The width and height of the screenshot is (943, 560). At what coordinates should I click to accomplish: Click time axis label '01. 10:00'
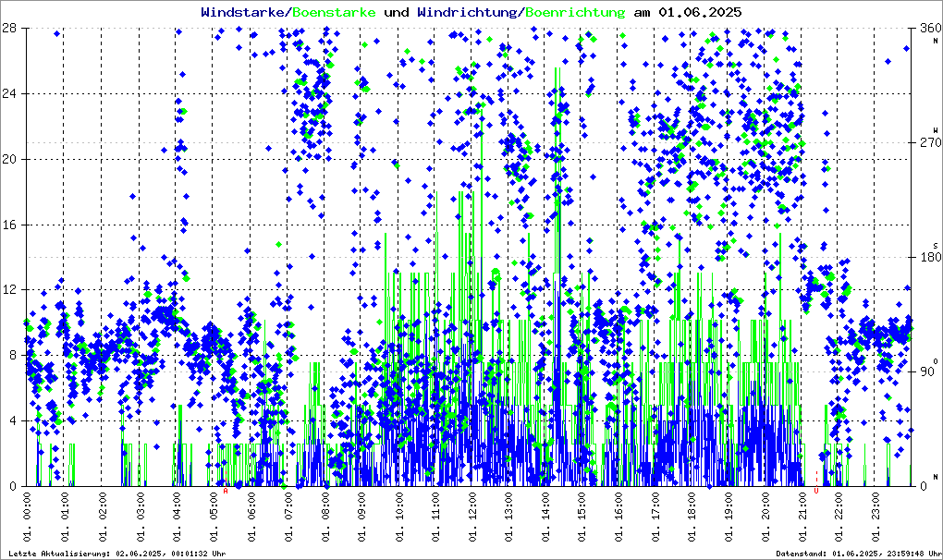click(x=398, y=517)
